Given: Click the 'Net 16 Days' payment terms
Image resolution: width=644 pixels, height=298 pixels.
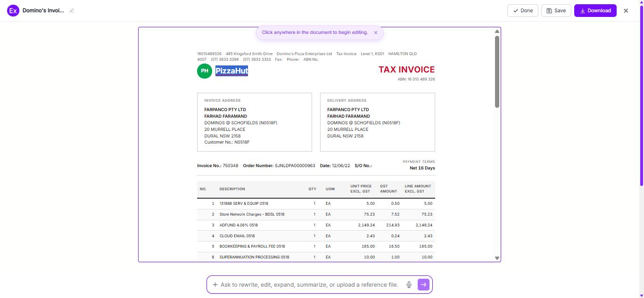Looking at the screenshot, I should [x=422, y=168].
